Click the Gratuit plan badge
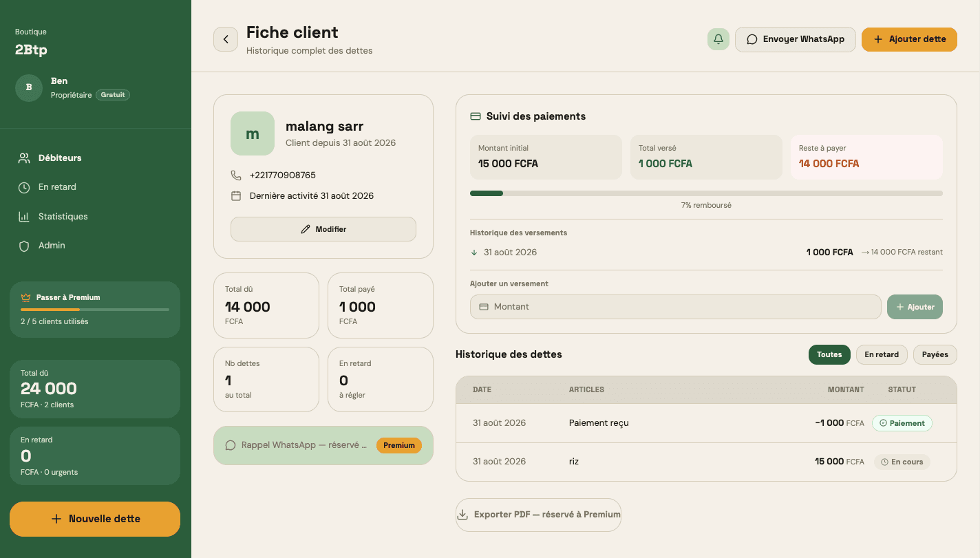The width and height of the screenshot is (980, 558). click(x=113, y=95)
